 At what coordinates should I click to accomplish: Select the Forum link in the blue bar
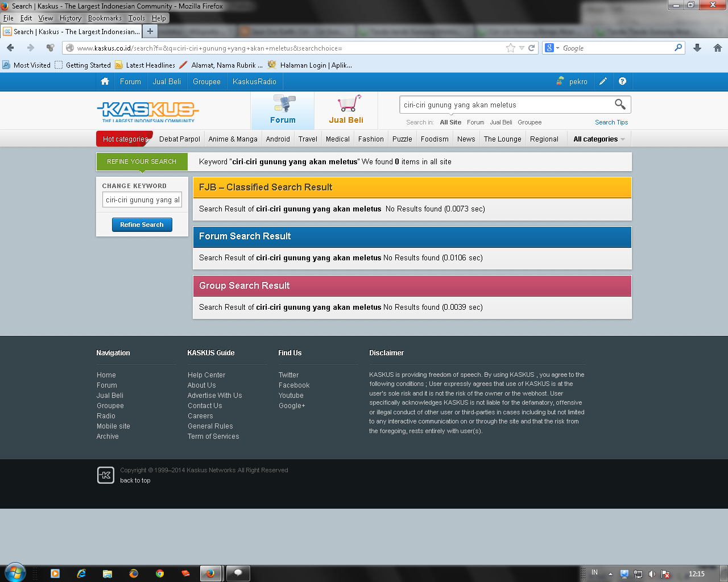pyautogui.click(x=130, y=81)
